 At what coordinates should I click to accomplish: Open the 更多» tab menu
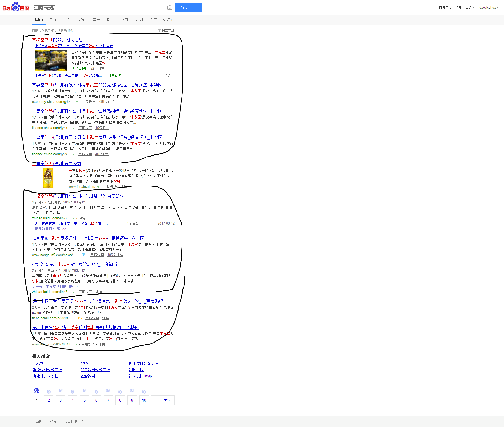click(x=168, y=20)
